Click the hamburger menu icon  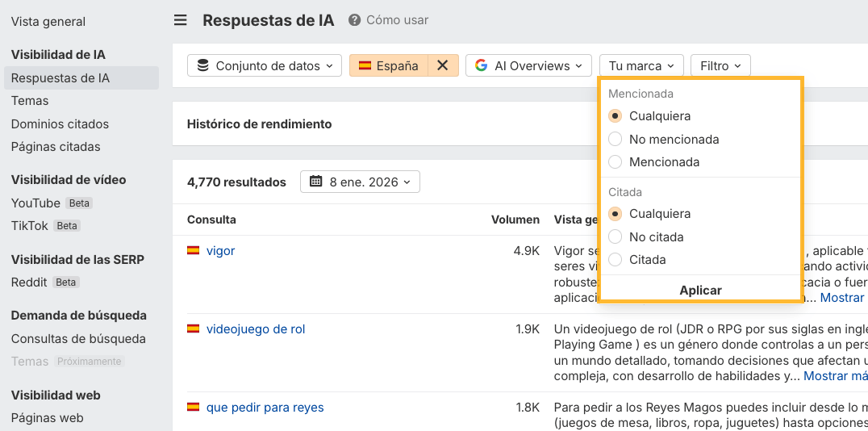click(180, 20)
